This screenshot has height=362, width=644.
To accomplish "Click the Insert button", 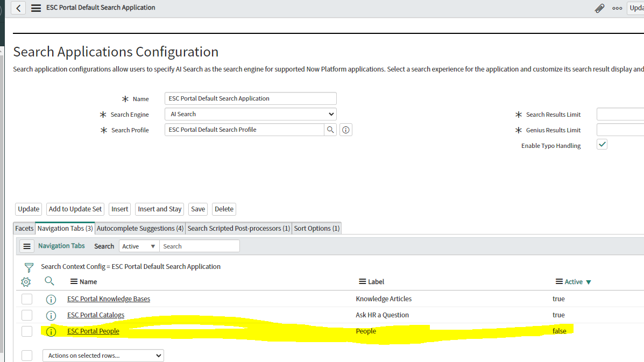I will [119, 209].
